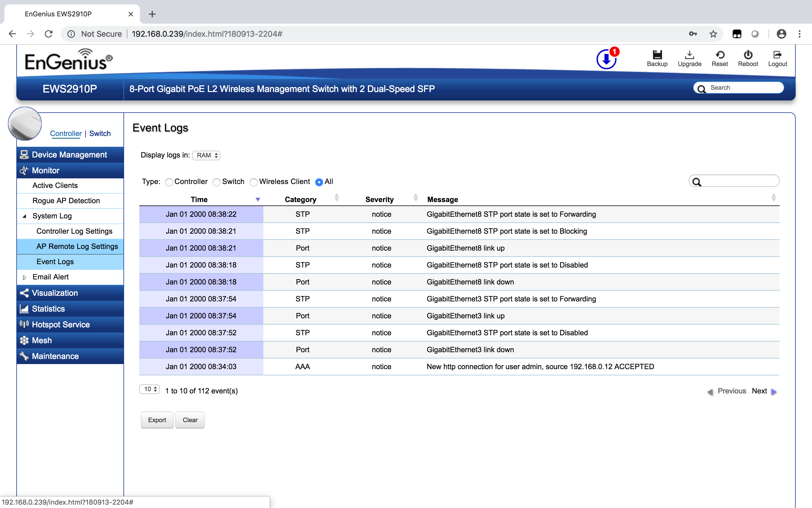Open the Chrome profile avatar icon

pyautogui.click(x=782, y=34)
